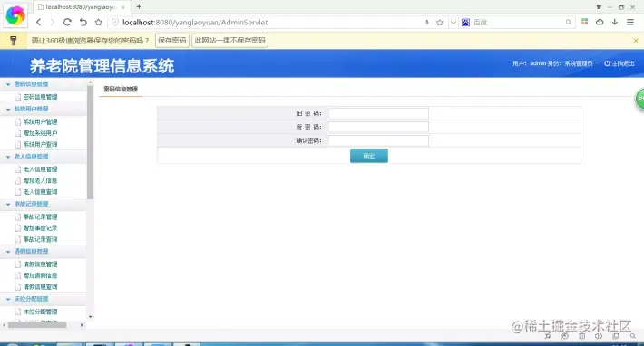Image resolution: width=644 pixels, height=346 pixels.
Task: Close the localhost:8080 tab
Action: (122, 7)
